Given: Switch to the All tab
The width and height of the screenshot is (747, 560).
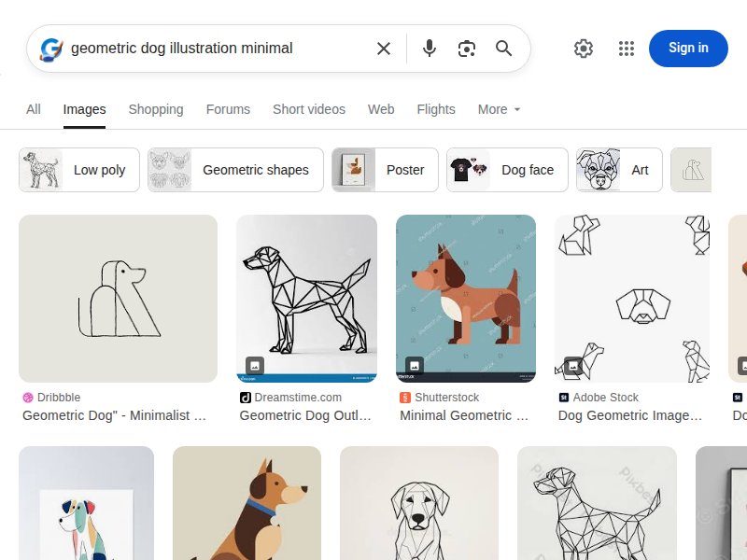Looking at the screenshot, I should (x=33, y=109).
